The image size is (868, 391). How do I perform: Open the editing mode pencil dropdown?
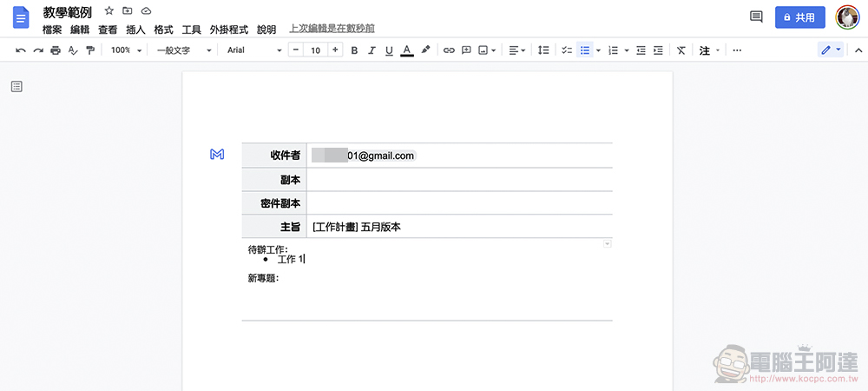coord(831,50)
